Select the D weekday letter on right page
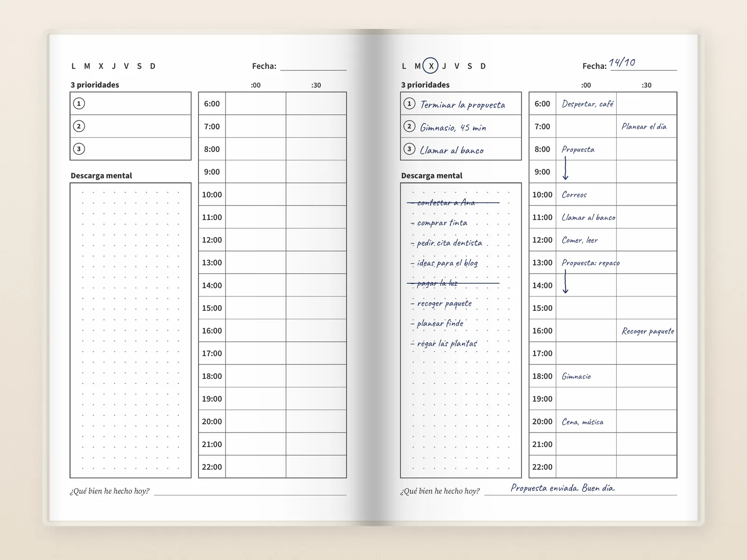This screenshot has width=747, height=560. pos(483,66)
